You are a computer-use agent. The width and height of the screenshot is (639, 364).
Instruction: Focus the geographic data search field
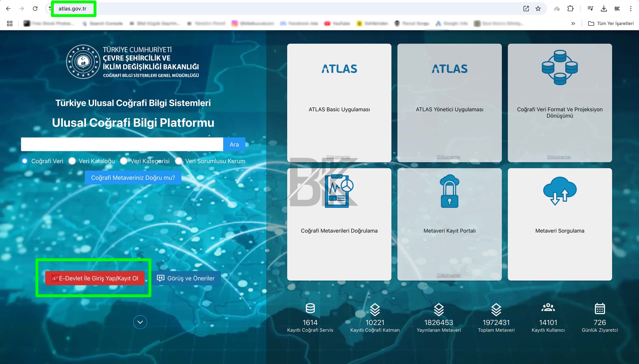click(x=122, y=144)
